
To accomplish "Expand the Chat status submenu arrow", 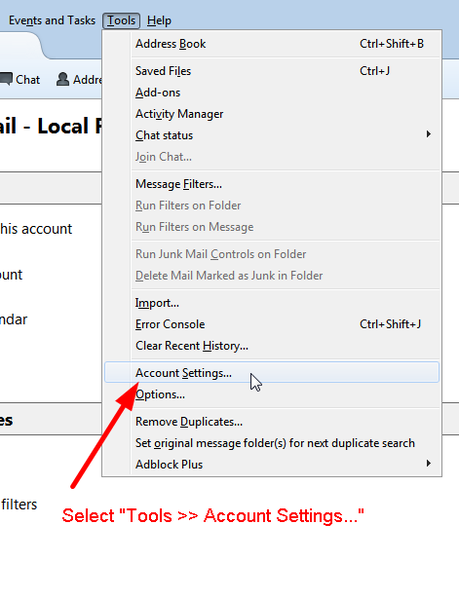I will (x=428, y=134).
